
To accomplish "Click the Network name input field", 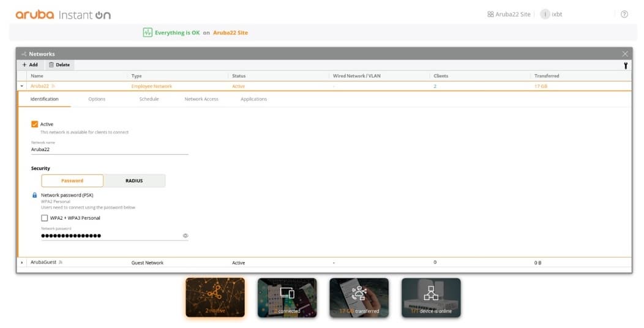I will tap(110, 149).
